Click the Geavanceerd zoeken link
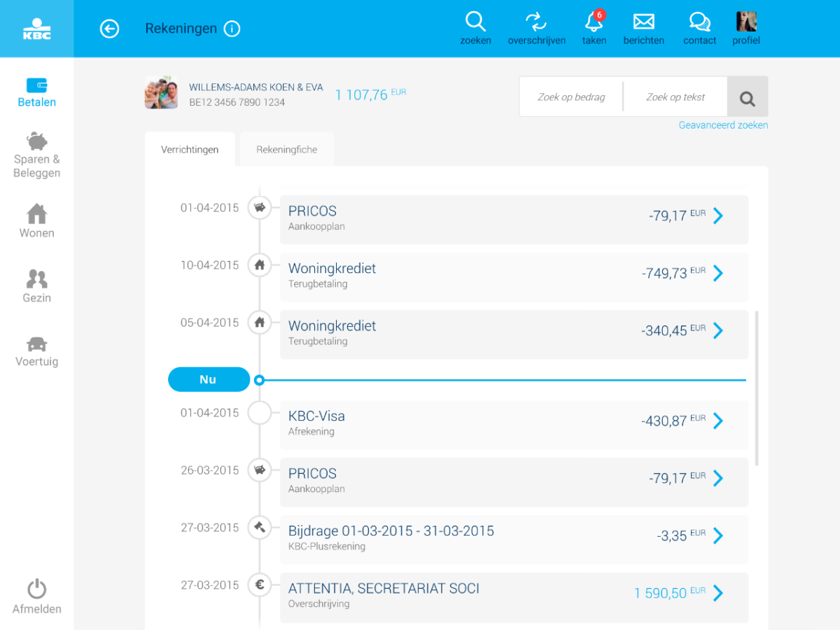 (x=723, y=125)
